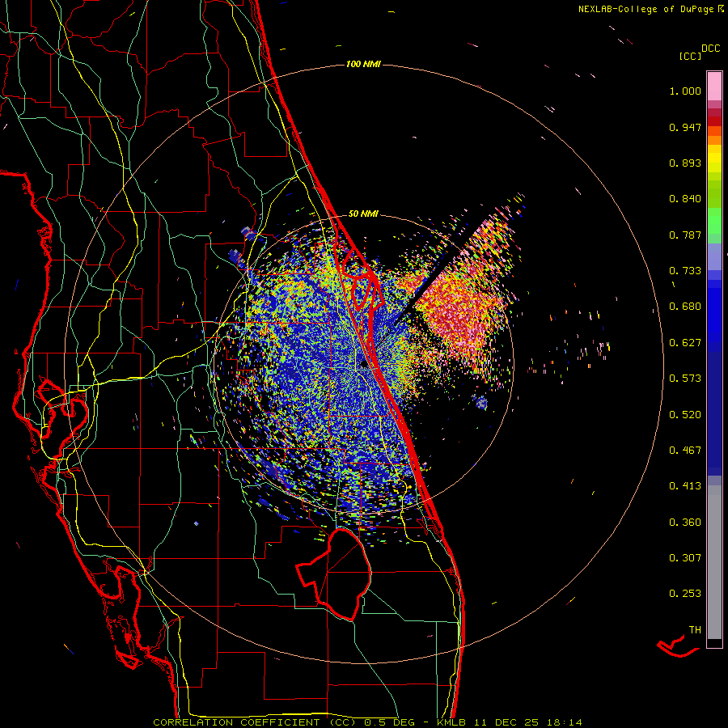The height and width of the screenshot is (728, 728).
Task: Pick the light pink swatch on the color bar
Action: click(714, 87)
